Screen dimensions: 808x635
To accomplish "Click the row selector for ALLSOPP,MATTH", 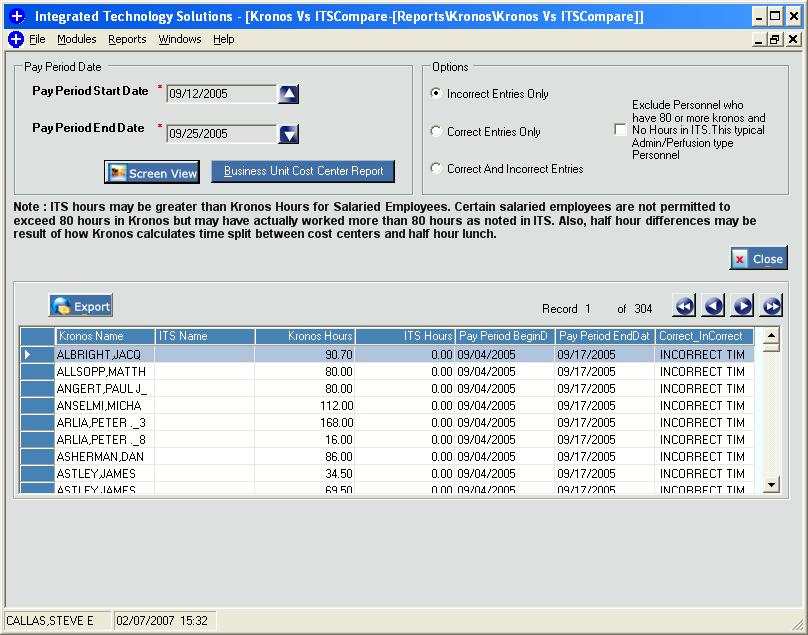I will point(37,371).
